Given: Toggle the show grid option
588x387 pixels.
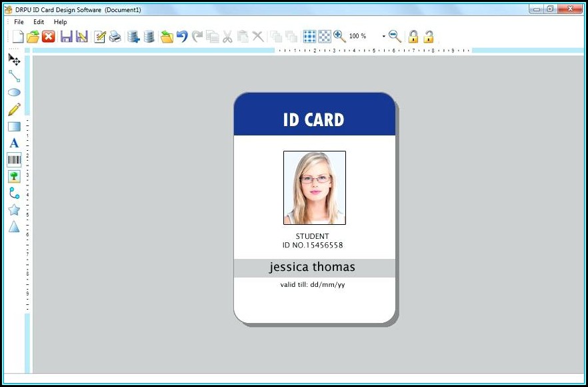Looking at the screenshot, I should point(309,36).
